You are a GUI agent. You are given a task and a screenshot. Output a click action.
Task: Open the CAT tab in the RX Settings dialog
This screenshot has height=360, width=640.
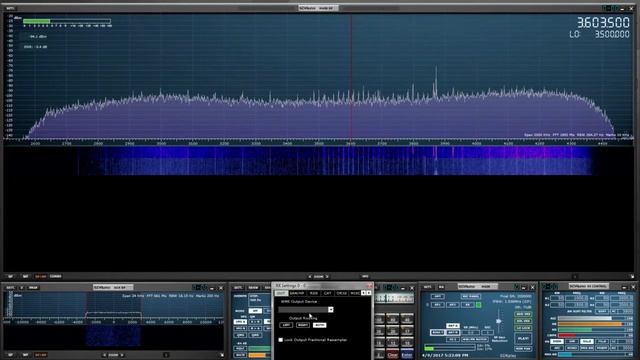[327, 293]
